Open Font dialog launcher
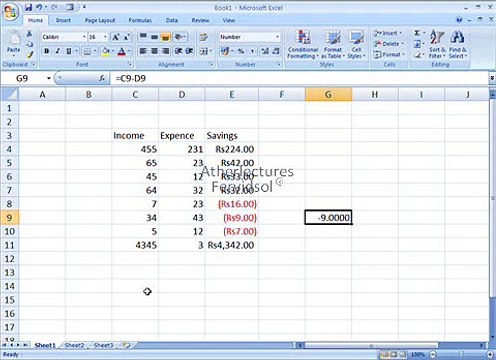 pyautogui.click(x=130, y=64)
